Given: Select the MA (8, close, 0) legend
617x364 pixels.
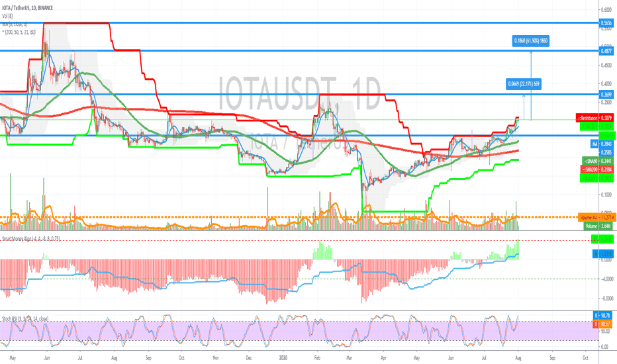Looking at the screenshot, I should [x=15, y=24].
